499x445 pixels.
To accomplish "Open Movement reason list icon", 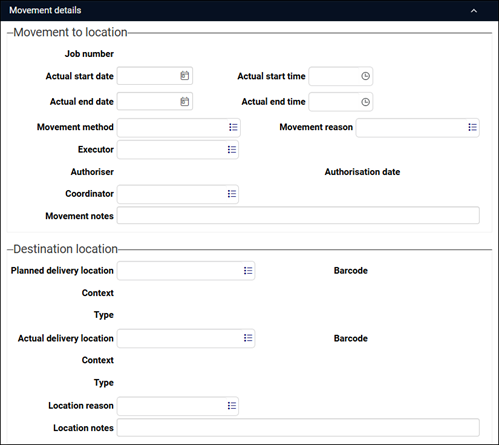I will point(472,127).
